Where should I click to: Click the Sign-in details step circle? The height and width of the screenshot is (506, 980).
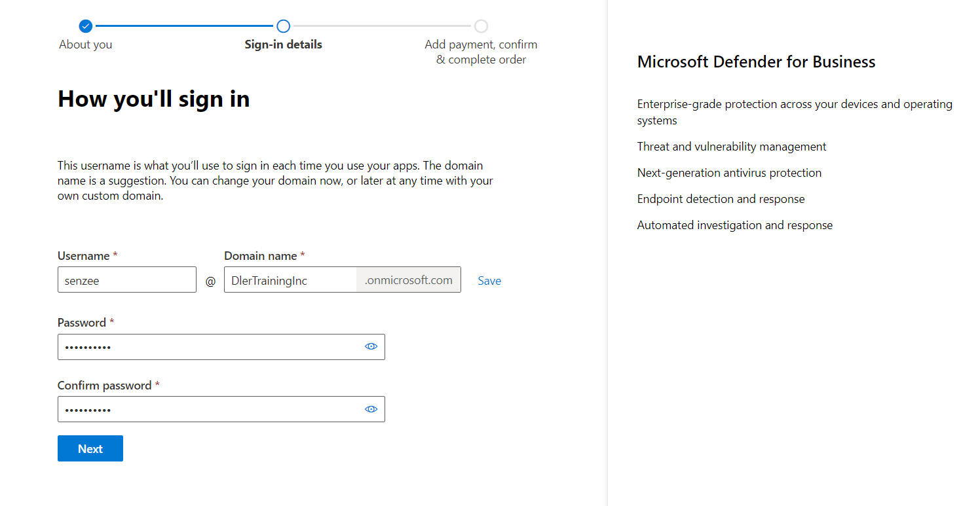point(283,26)
